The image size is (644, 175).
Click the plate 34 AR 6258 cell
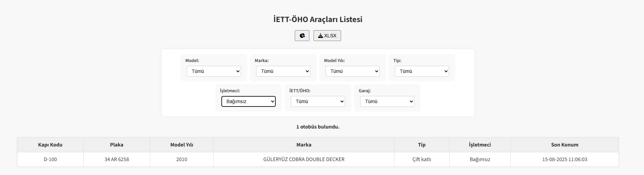point(117,159)
